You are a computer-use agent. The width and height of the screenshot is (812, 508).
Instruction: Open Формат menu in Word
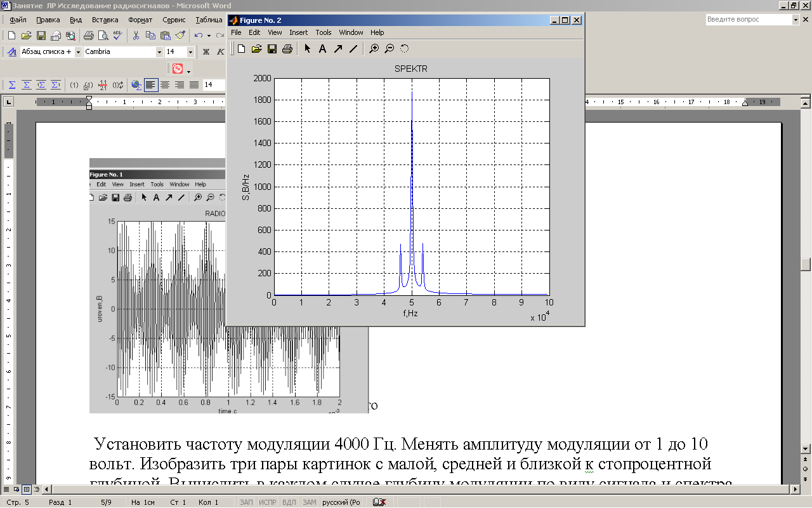pyautogui.click(x=140, y=20)
